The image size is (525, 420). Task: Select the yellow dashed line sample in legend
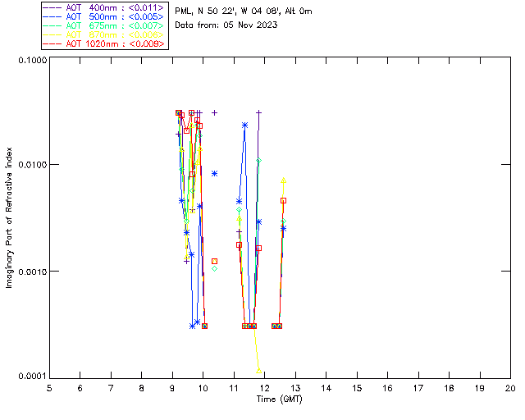coord(52,34)
